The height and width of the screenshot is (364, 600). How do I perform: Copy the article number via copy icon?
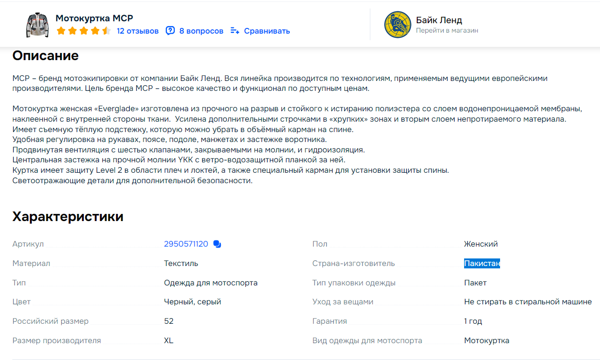click(217, 244)
